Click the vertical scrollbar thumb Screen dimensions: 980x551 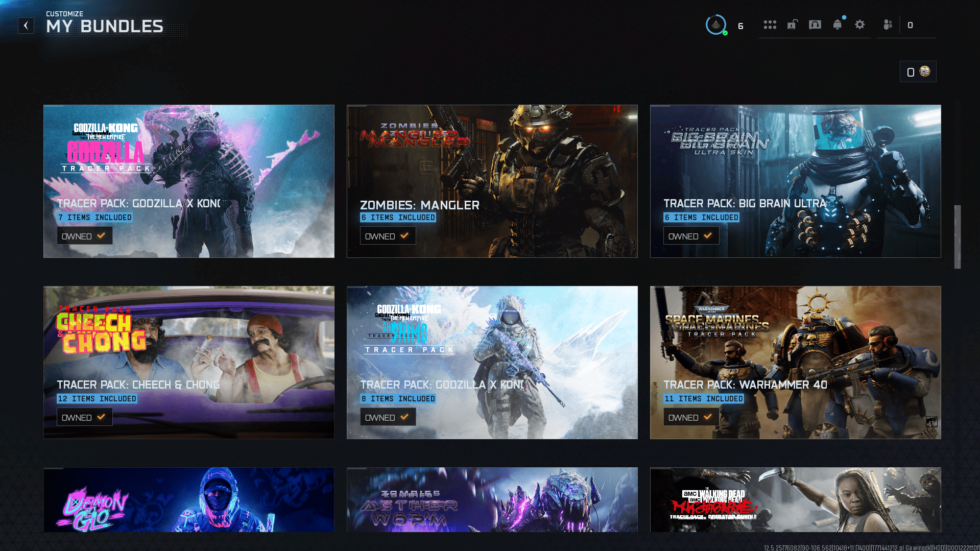(958, 236)
